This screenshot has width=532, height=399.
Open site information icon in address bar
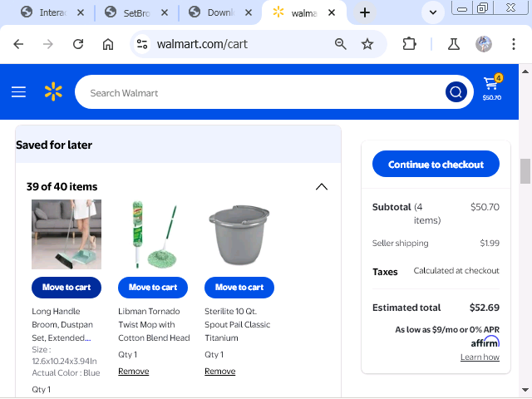(142, 44)
